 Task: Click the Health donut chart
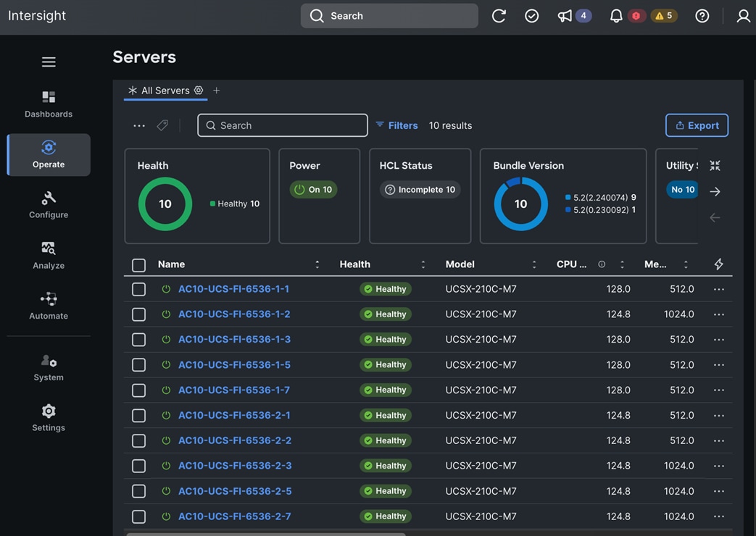pyautogui.click(x=165, y=204)
